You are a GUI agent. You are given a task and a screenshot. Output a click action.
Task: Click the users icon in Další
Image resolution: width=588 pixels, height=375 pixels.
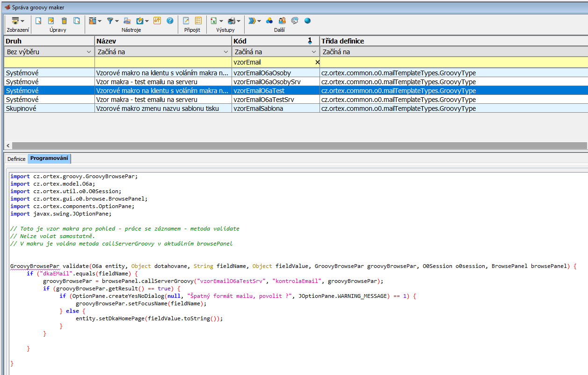pos(282,21)
